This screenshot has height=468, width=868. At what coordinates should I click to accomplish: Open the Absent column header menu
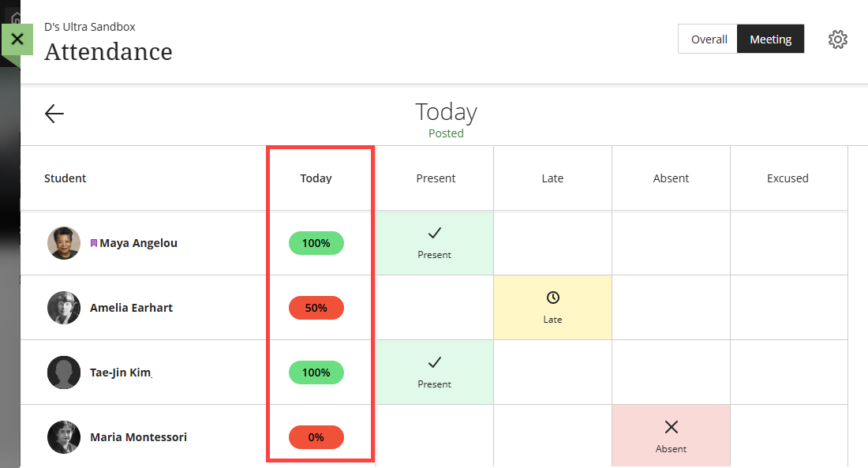click(671, 178)
